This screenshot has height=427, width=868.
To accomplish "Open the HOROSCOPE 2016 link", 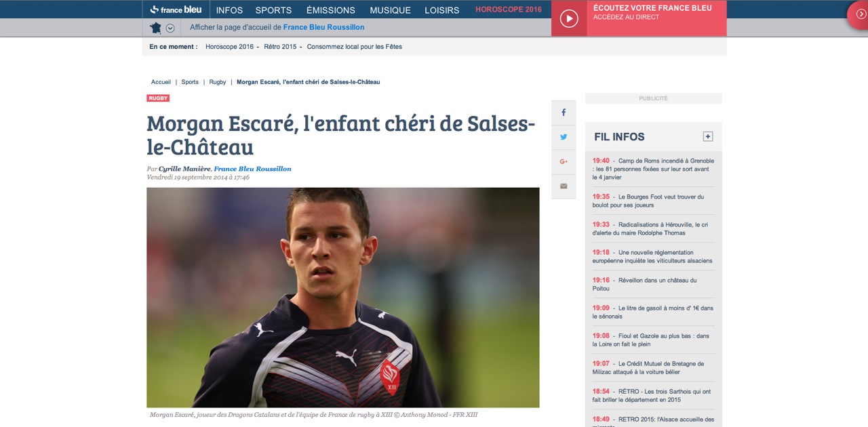I will point(509,9).
